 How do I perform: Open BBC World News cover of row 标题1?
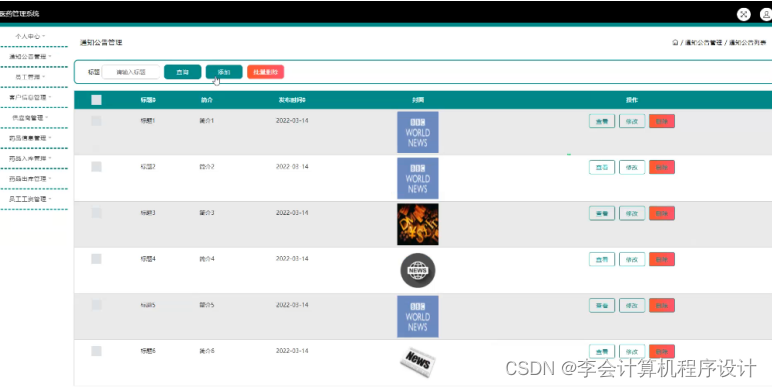(418, 132)
